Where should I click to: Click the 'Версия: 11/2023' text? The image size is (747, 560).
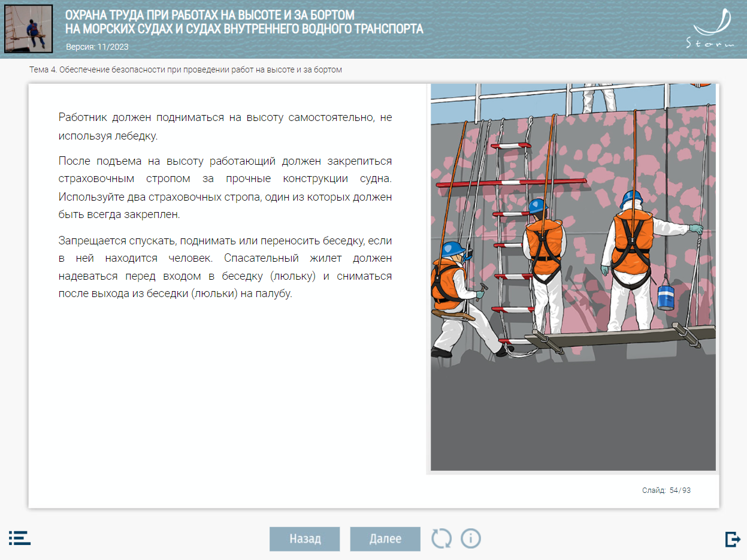pos(97,47)
